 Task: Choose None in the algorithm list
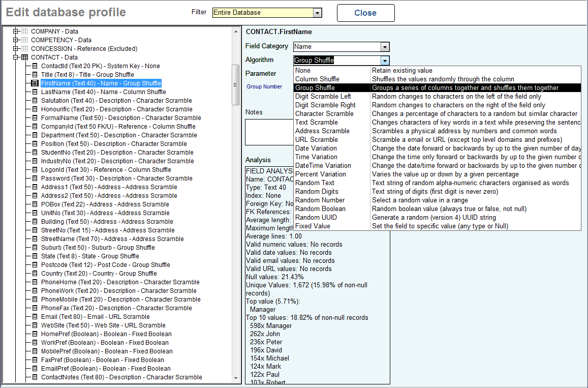pyautogui.click(x=437, y=71)
